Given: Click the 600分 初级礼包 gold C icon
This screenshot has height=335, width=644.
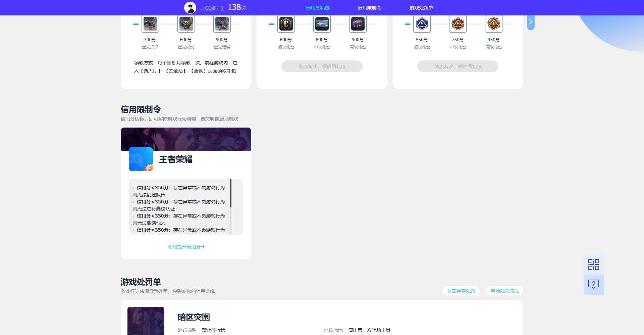Looking at the screenshot, I should pyautogui.click(x=286, y=24).
